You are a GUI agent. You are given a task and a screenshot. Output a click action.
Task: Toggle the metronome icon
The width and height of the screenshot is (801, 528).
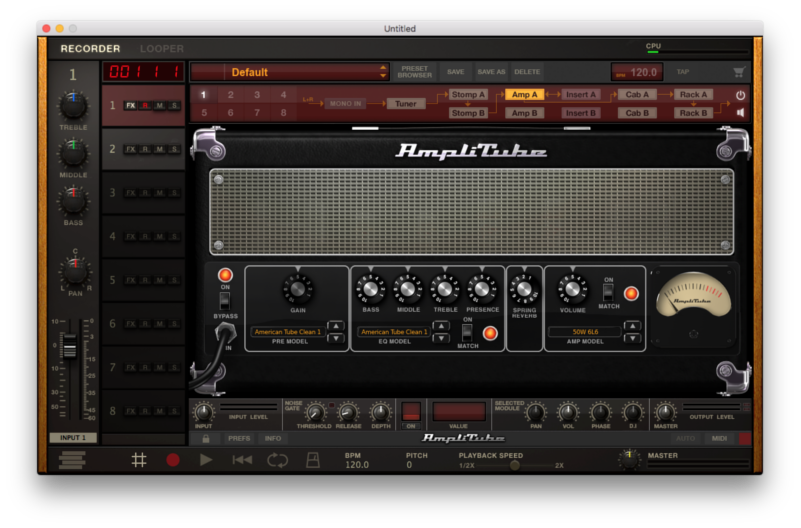(x=313, y=460)
